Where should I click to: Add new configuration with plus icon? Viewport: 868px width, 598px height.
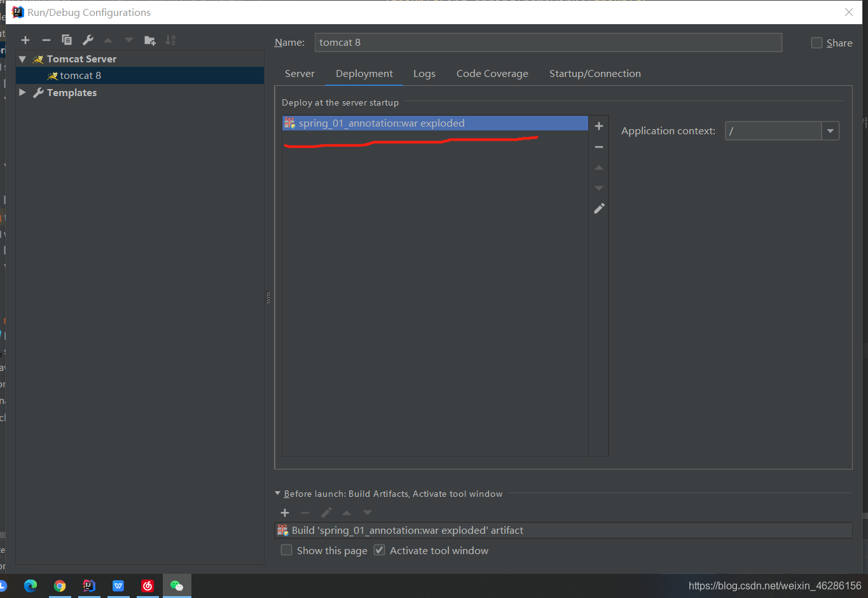pyautogui.click(x=25, y=40)
